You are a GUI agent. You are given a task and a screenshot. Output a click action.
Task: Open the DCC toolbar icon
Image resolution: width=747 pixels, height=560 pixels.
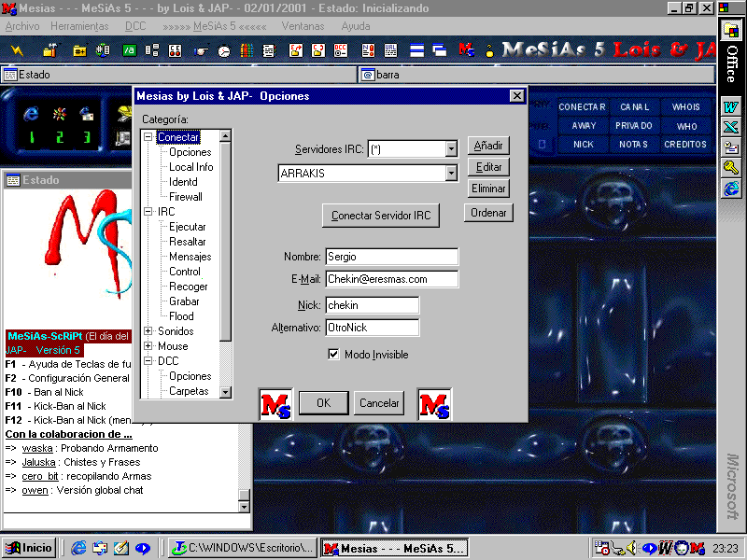[x=341, y=50]
